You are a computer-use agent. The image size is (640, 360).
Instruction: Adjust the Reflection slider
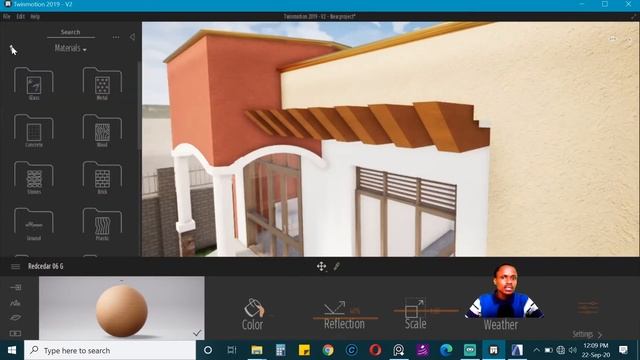point(345,318)
